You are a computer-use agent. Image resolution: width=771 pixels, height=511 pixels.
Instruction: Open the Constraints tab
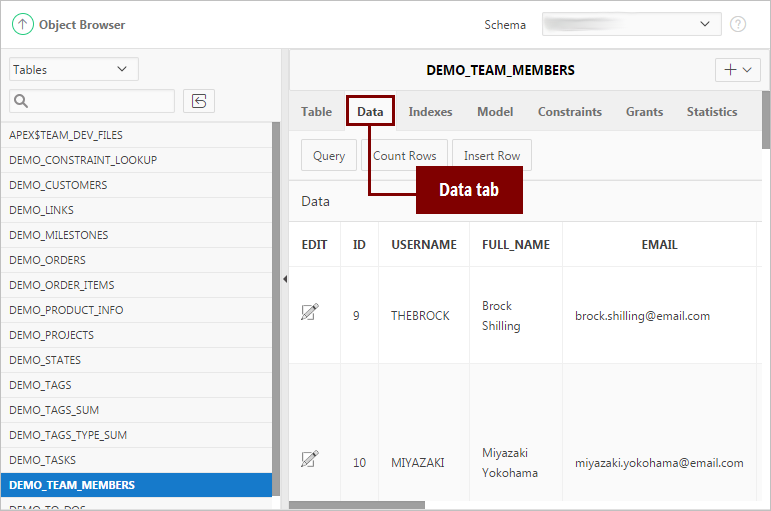tap(569, 112)
